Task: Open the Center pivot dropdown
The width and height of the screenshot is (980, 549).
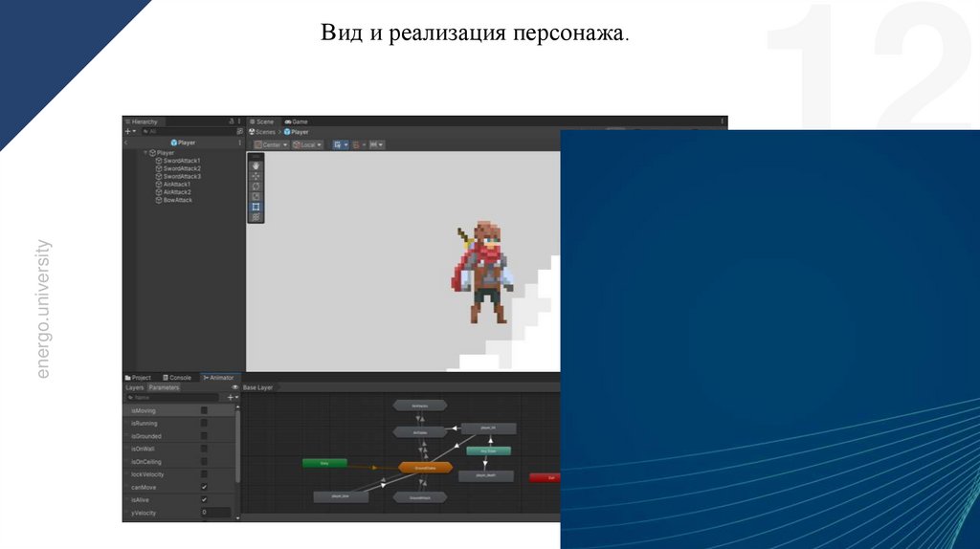Action: tap(271, 144)
